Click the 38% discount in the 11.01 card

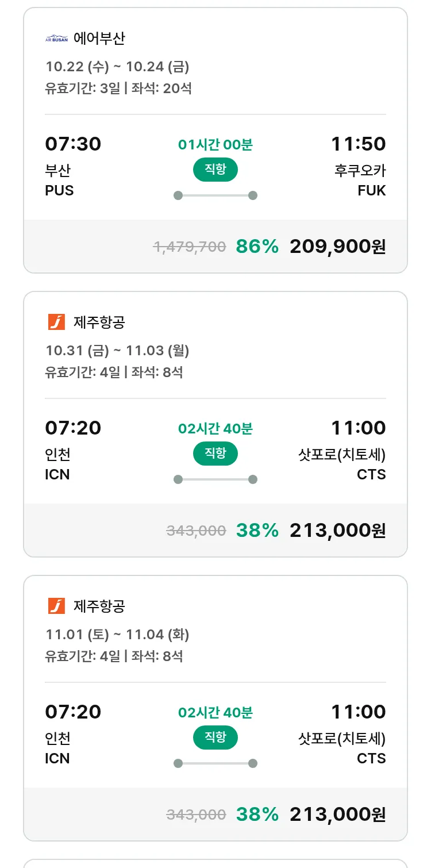[257, 815]
